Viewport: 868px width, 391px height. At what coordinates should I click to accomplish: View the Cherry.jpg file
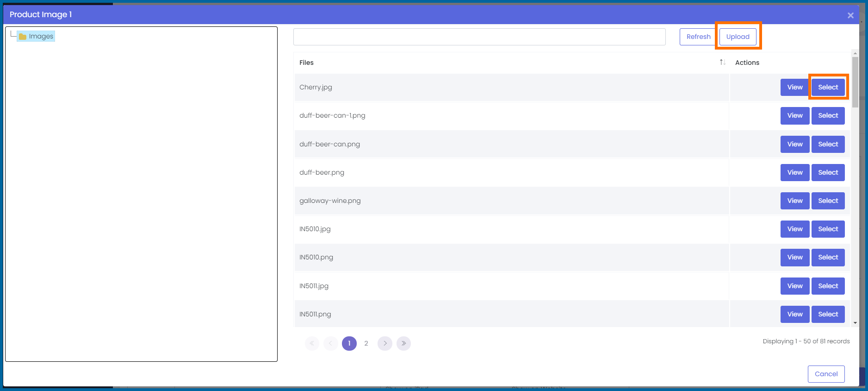pos(795,87)
